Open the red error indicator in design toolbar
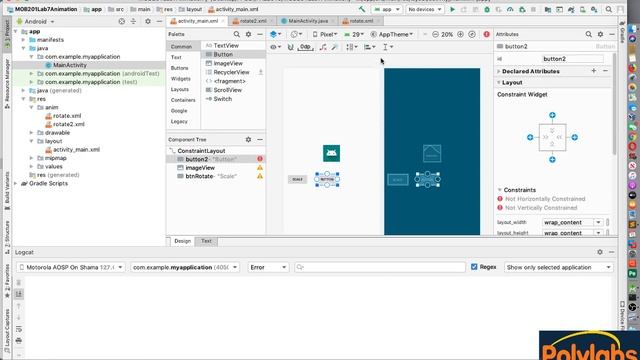 click(x=487, y=34)
